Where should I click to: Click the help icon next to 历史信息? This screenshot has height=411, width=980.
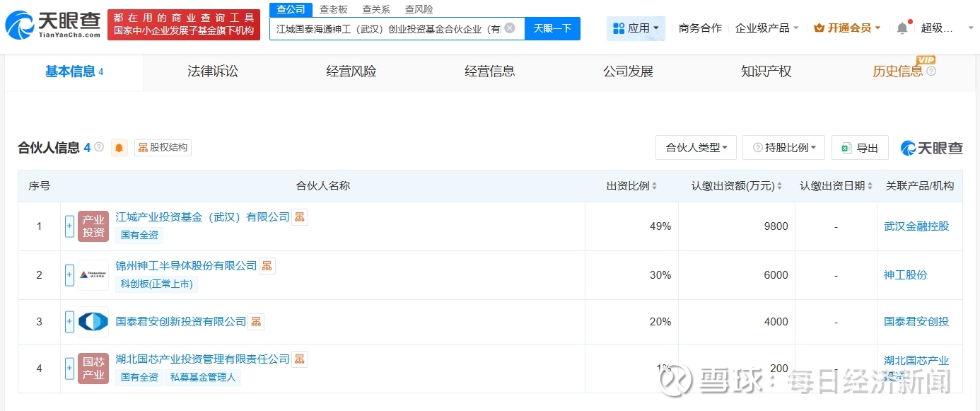tap(931, 71)
